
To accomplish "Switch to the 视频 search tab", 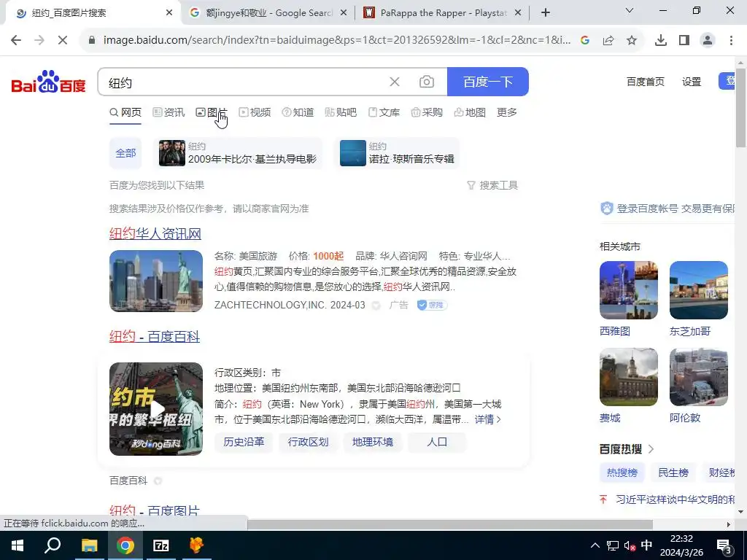I will click(255, 112).
